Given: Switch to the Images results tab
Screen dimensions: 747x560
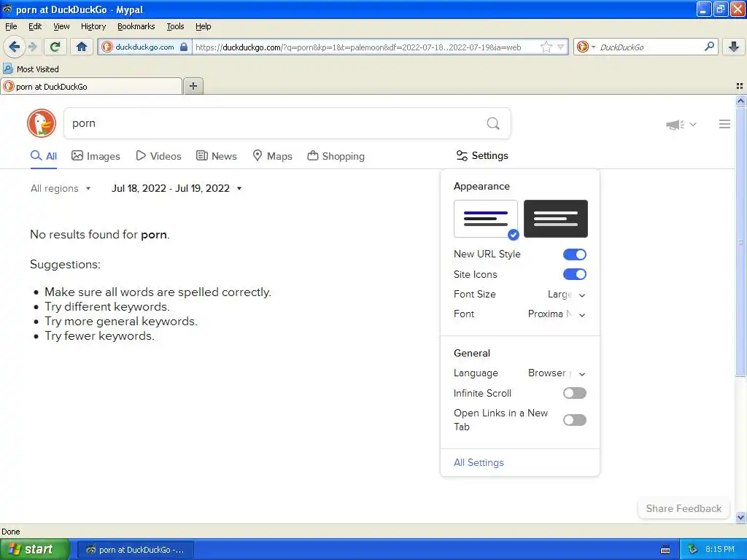Looking at the screenshot, I should (x=96, y=156).
